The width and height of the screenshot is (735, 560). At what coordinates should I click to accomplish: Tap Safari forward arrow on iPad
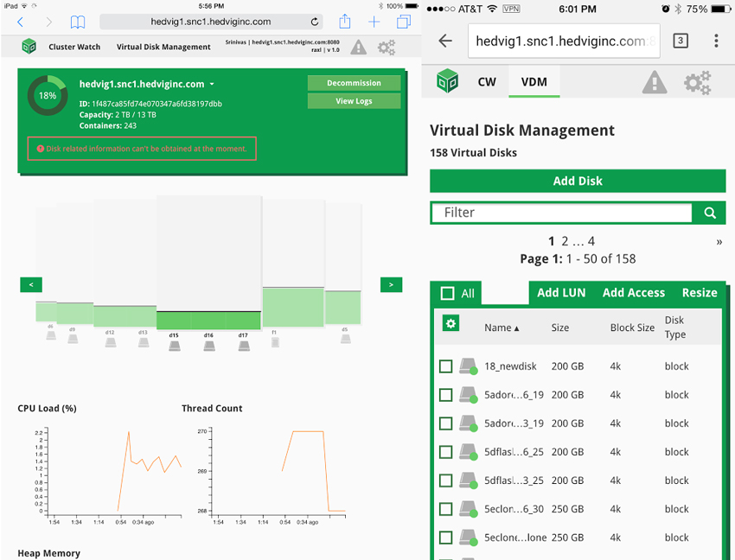tap(48, 22)
